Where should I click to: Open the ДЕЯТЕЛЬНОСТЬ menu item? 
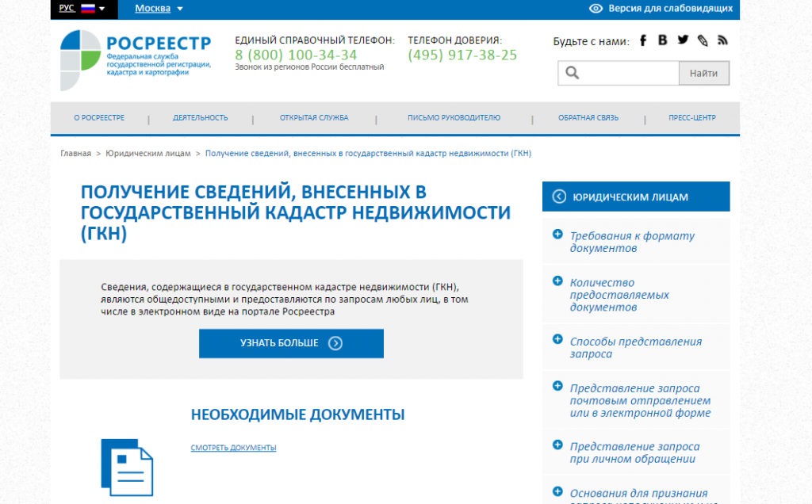pos(201,118)
